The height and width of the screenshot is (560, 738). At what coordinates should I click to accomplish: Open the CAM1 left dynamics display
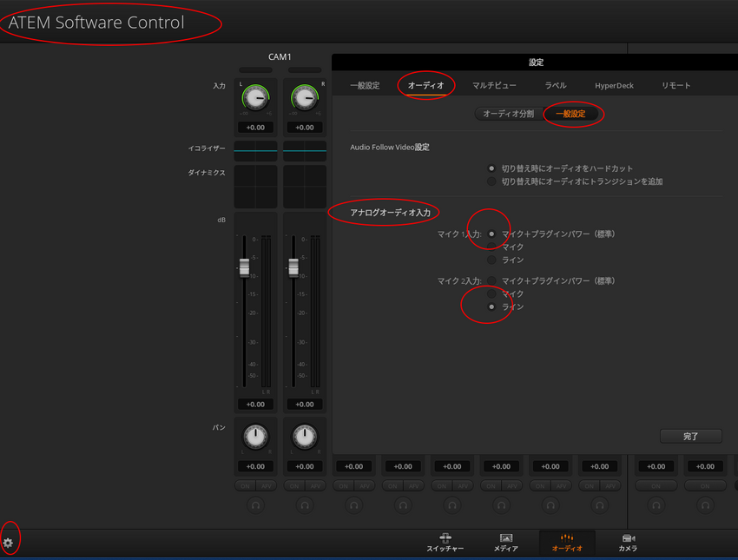(255, 187)
